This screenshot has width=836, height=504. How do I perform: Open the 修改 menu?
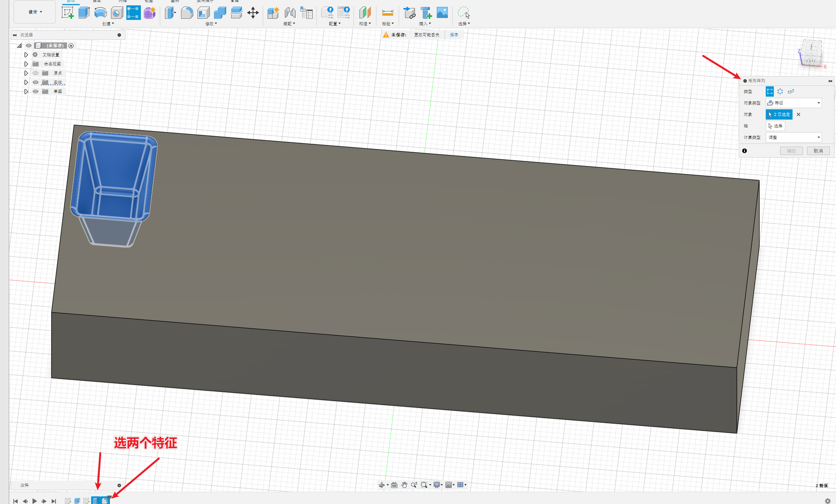click(211, 24)
